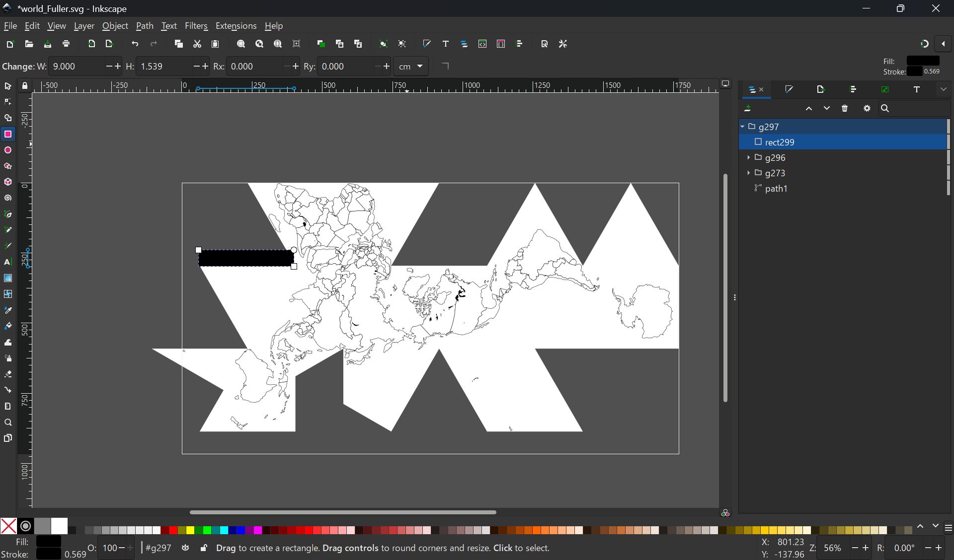Click the Cut scissors icon
The image size is (954, 560).
[197, 44]
